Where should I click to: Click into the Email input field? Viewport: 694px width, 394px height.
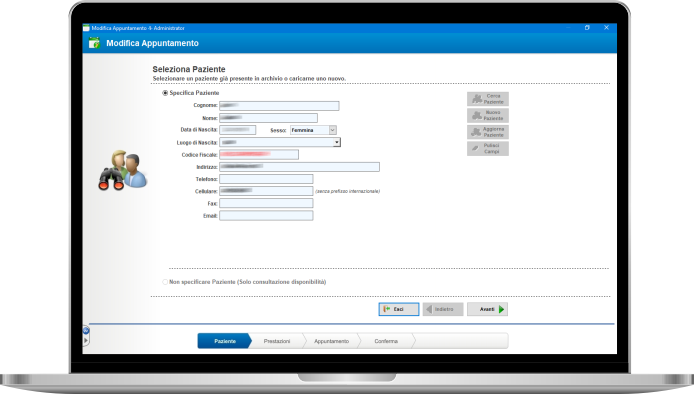click(x=266, y=216)
